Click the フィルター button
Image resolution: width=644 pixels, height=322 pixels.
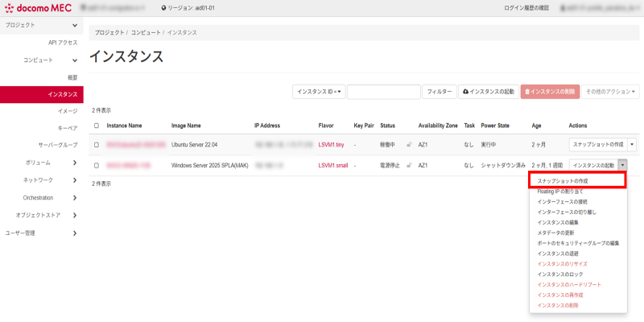click(439, 92)
